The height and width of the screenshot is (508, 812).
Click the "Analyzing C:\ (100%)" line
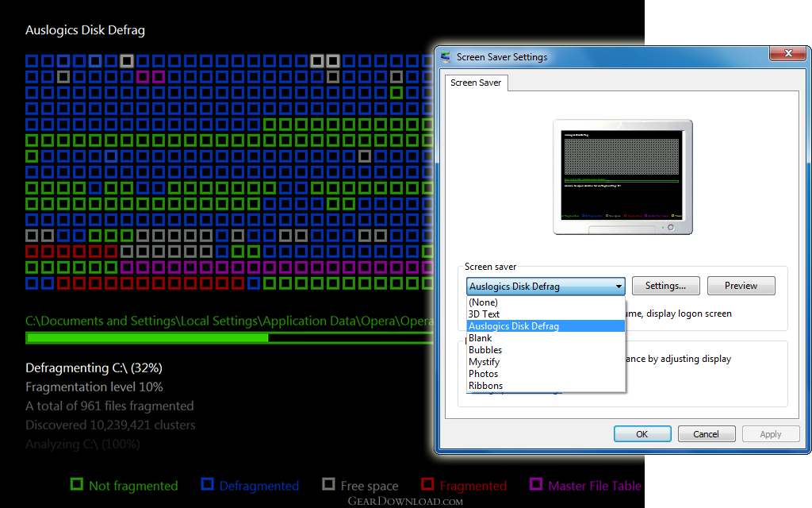[82, 444]
